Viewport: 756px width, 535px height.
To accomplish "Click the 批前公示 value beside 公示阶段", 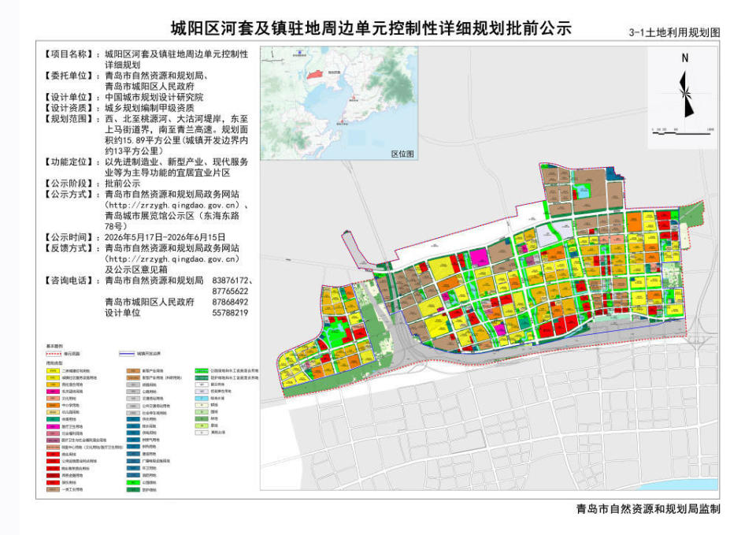I will (x=123, y=184).
